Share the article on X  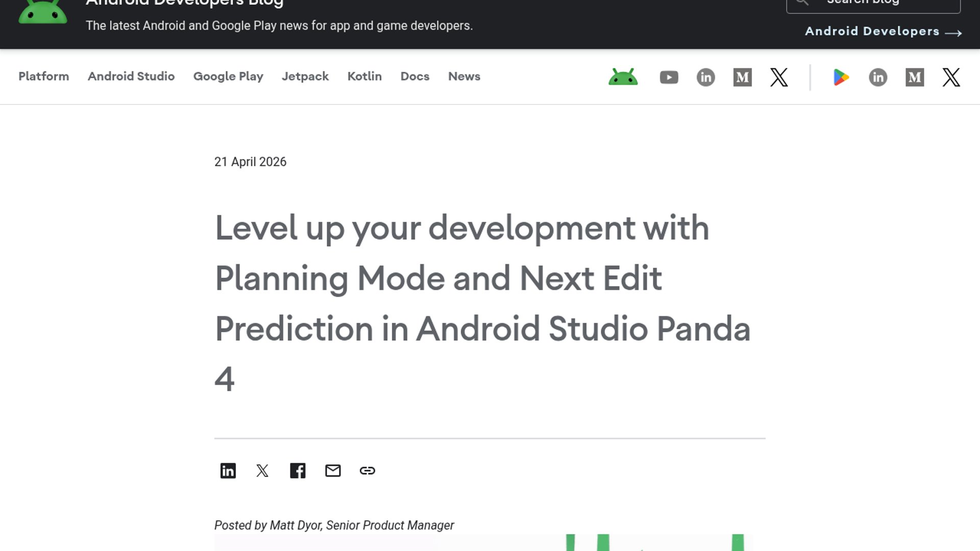[262, 470]
